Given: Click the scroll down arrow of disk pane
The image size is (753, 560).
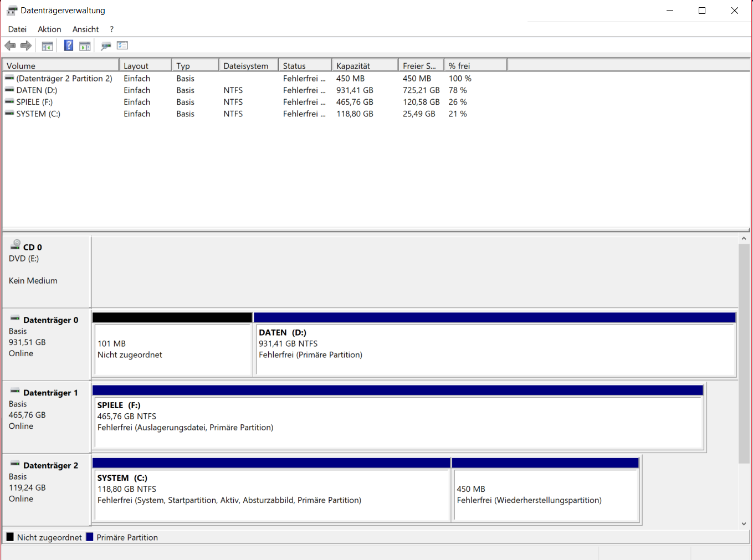Looking at the screenshot, I should point(744,523).
